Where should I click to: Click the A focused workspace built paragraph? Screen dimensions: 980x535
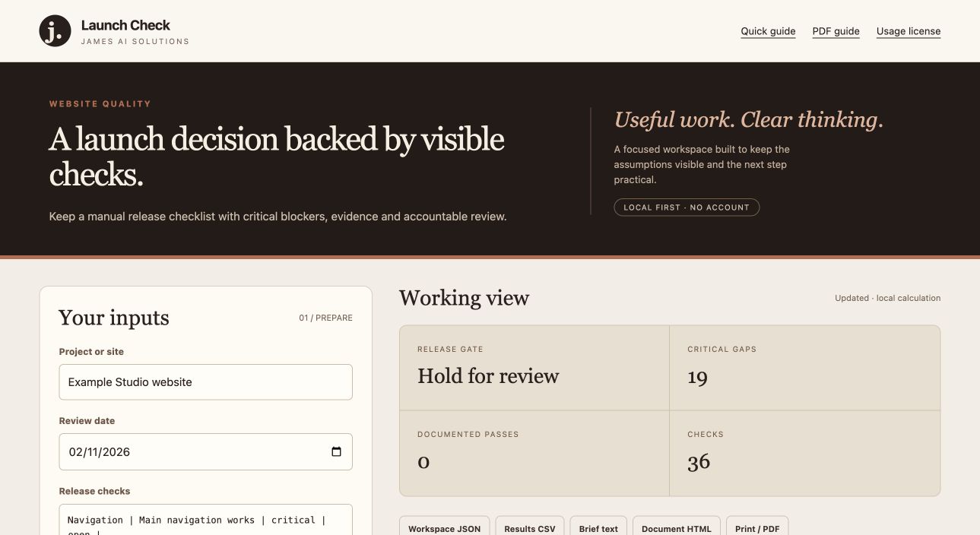tap(702, 164)
